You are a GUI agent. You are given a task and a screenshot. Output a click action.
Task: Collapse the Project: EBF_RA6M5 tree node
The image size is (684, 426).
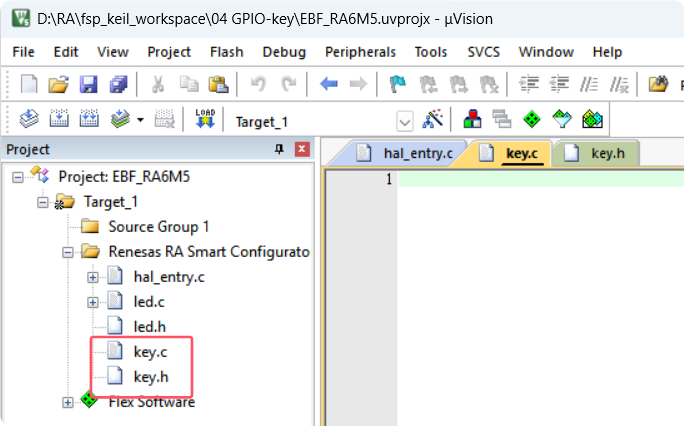(17, 177)
